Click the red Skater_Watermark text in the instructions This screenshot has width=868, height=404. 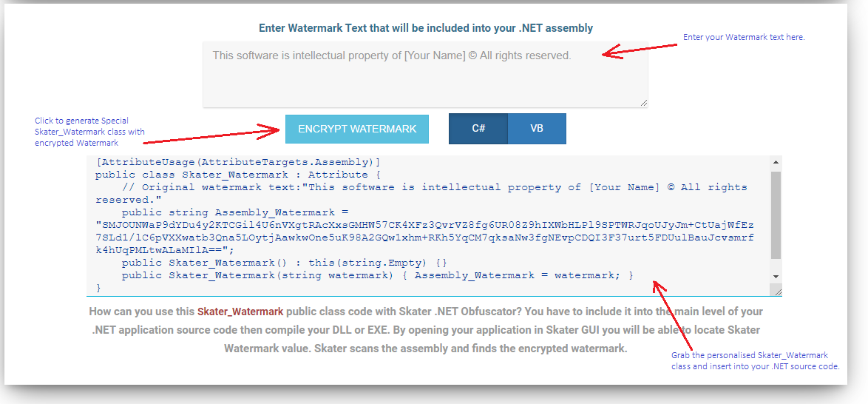[240, 312]
